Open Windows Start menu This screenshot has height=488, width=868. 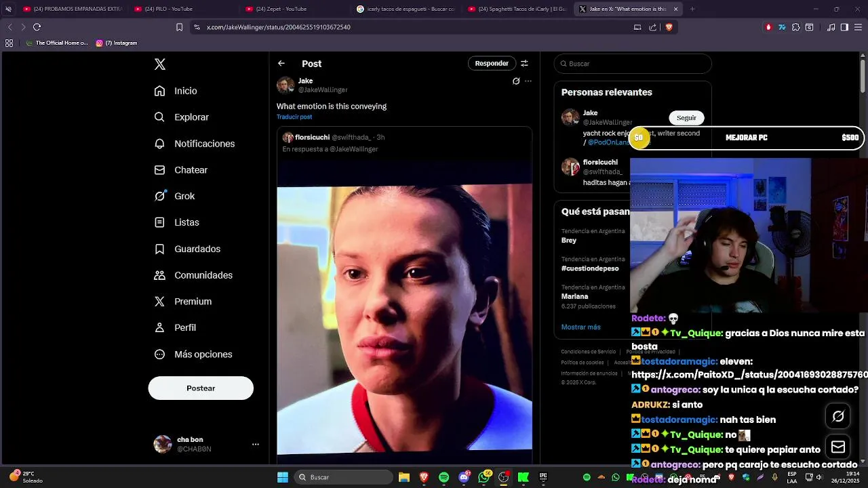pyautogui.click(x=283, y=477)
